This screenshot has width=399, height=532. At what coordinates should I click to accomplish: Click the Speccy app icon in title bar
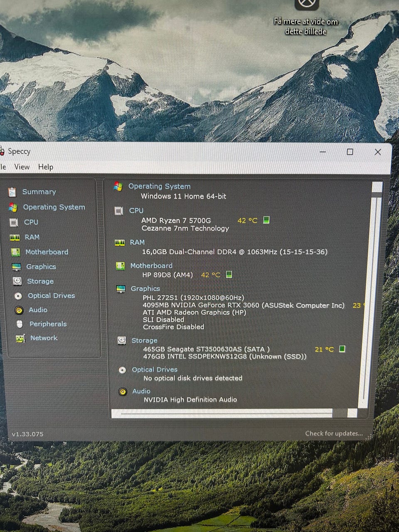pyautogui.click(x=2, y=151)
